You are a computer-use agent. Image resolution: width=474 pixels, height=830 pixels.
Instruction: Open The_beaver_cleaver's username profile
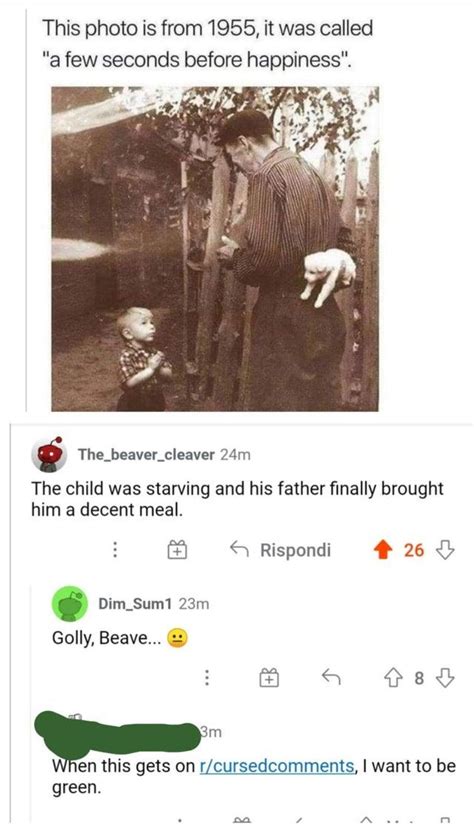coord(146,454)
